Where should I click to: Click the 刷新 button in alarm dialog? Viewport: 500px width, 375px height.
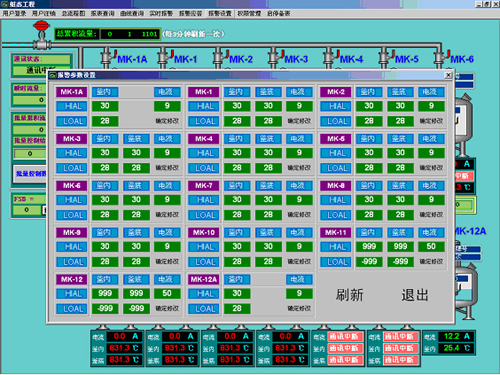(x=349, y=295)
